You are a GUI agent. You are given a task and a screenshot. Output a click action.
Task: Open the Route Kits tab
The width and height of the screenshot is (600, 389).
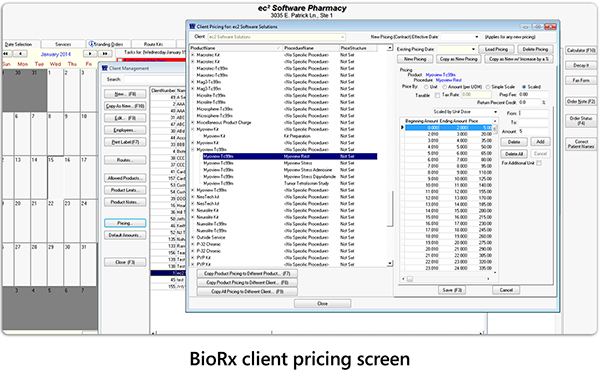coord(153,44)
